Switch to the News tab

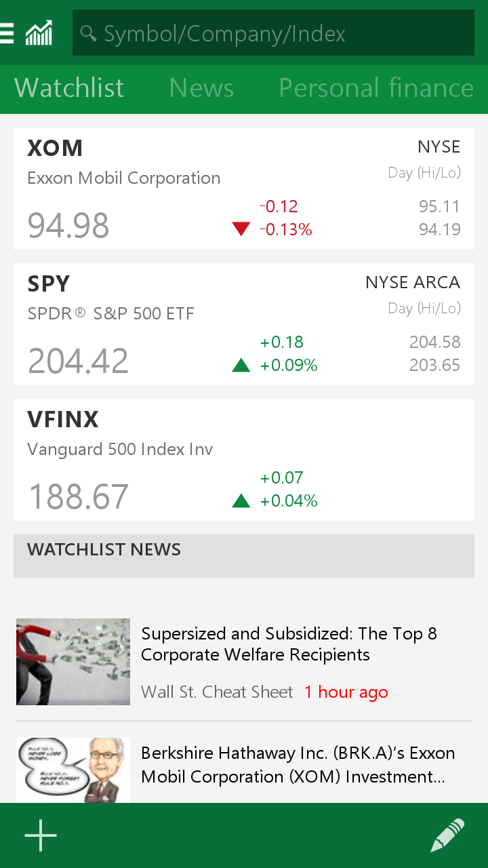[201, 88]
